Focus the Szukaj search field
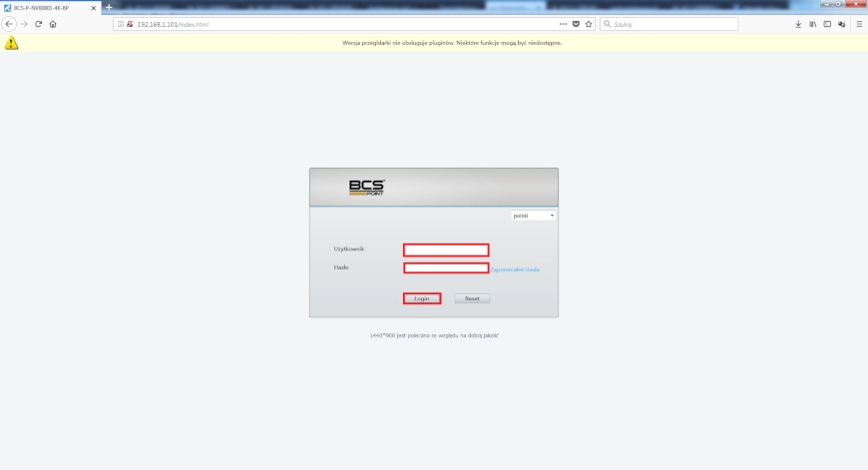Image resolution: width=868 pixels, height=470 pixels. (668, 24)
